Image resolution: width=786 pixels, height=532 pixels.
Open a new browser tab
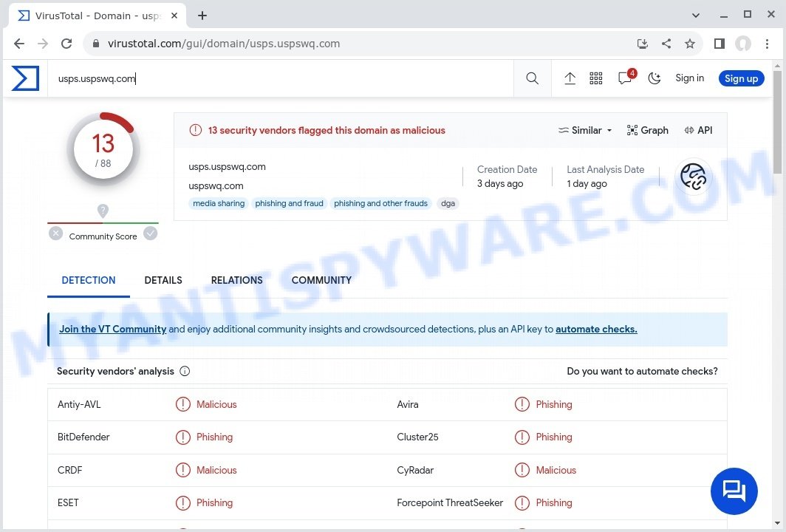202,16
